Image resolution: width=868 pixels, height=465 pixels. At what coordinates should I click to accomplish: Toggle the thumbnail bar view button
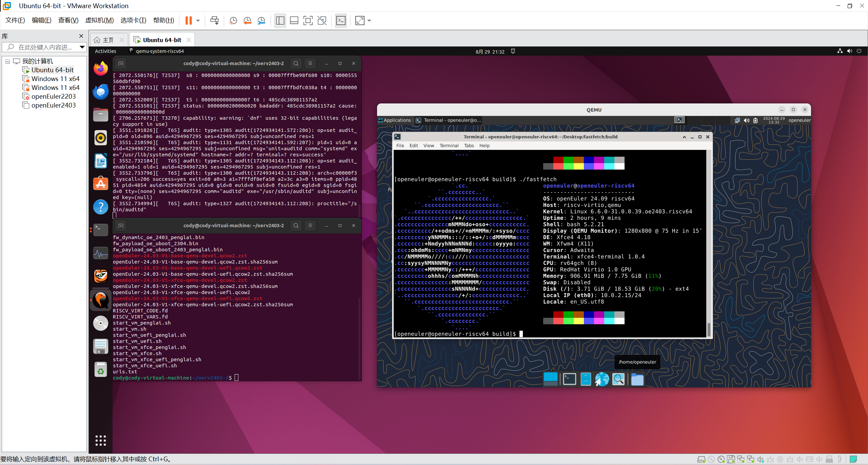(x=294, y=21)
